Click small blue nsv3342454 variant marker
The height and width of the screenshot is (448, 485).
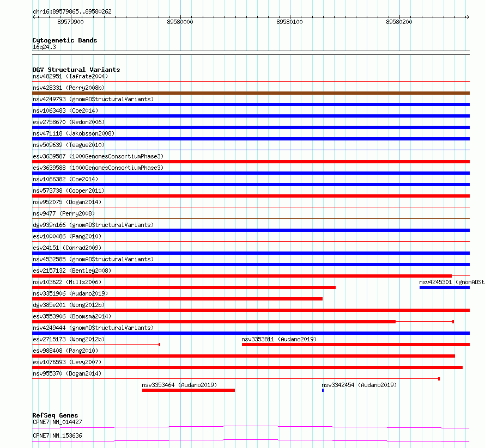coord(323,390)
